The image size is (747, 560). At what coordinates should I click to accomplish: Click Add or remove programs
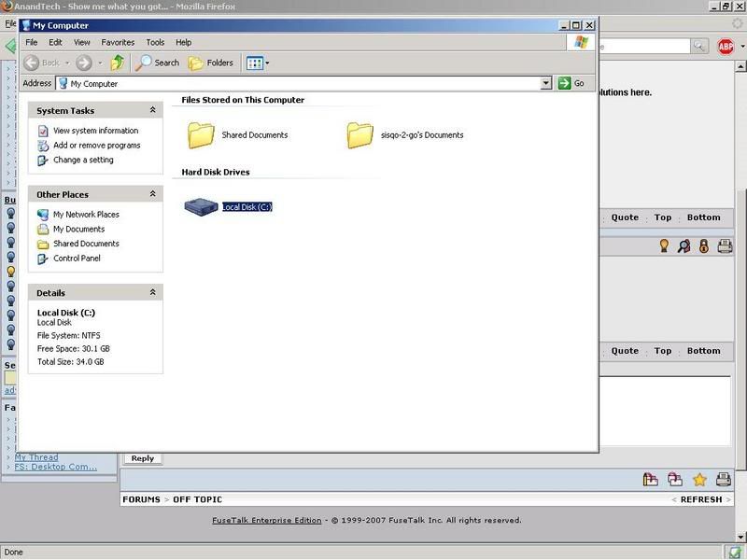click(x=97, y=146)
